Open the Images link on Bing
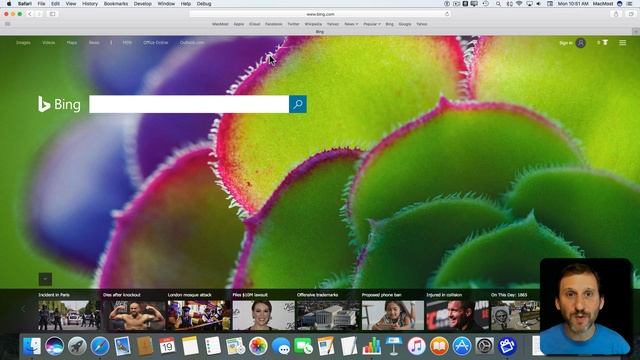This screenshot has height=360, width=640. [23, 42]
